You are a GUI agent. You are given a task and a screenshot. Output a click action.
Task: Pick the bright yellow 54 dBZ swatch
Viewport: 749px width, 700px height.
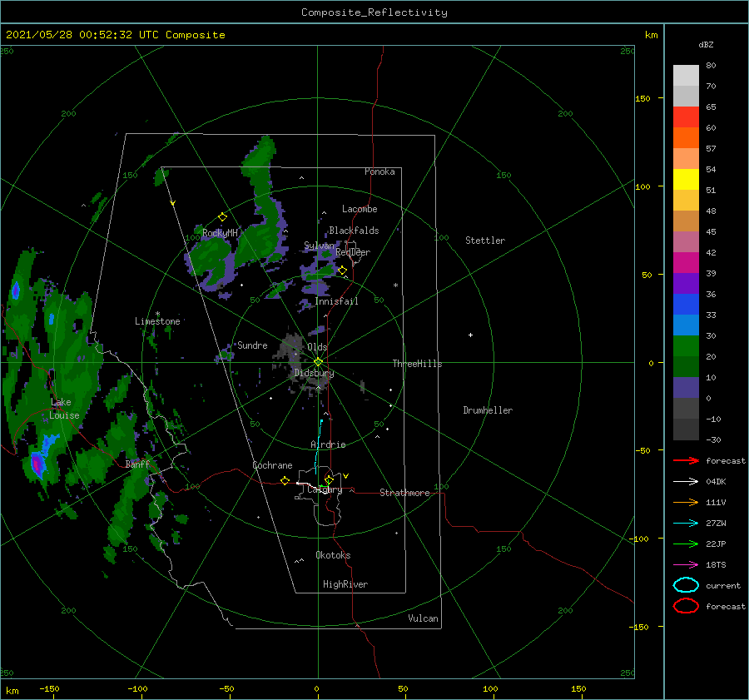(686, 179)
